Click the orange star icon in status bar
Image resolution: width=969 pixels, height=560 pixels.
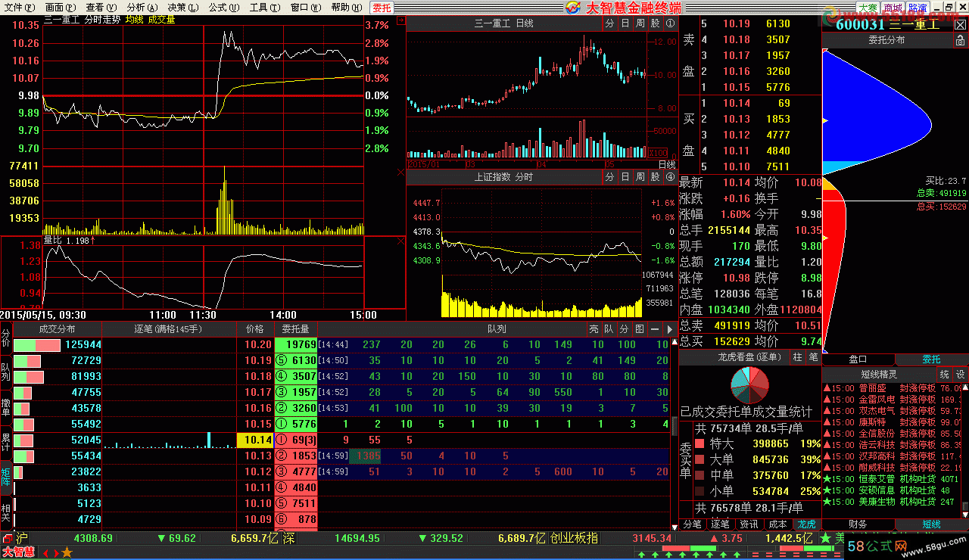[67, 552]
